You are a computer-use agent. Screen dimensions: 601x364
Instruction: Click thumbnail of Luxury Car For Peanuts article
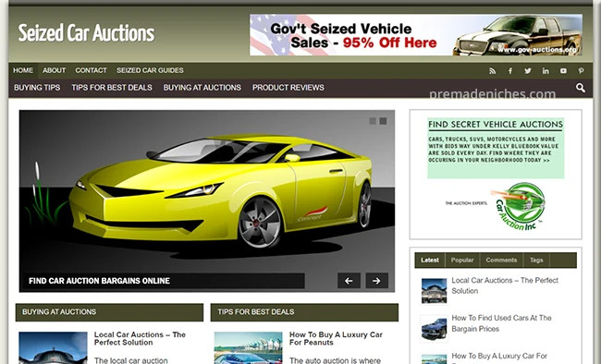coord(248,348)
